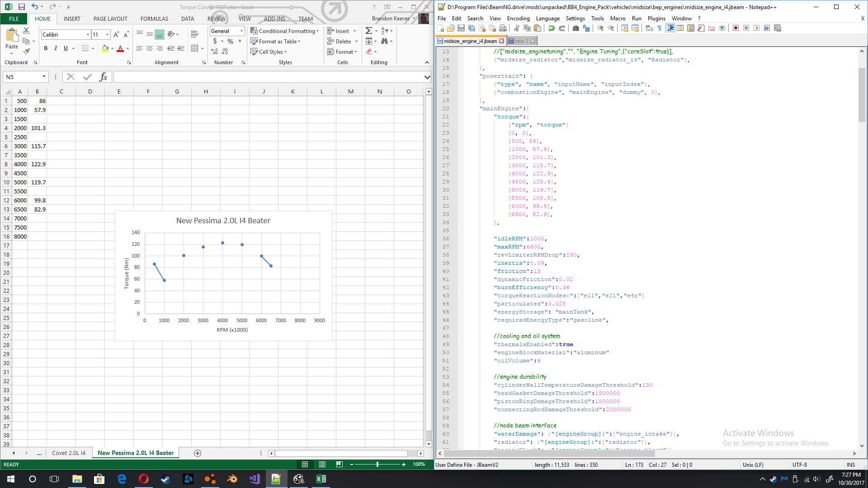Click the yellow fill color button
The width and height of the screenshot is (868, 488).
click(x=105, y=48)
